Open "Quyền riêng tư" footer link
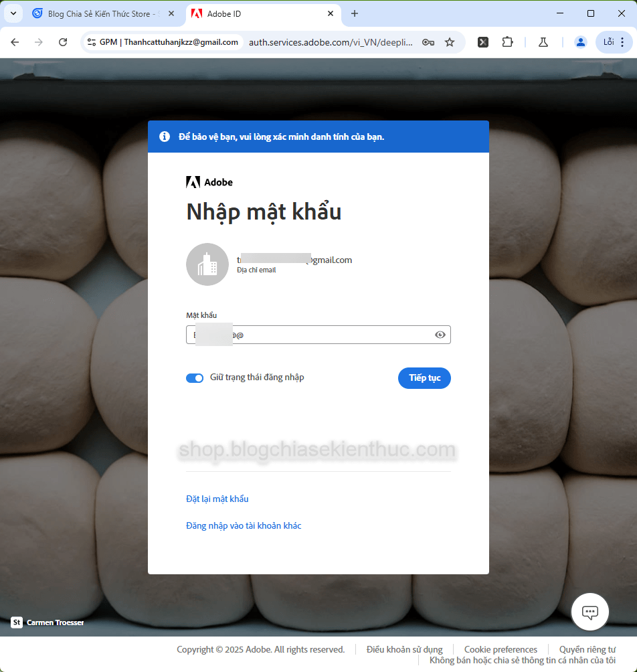Screen dimensions: 637x672 pyautogui.click(x=587, y=649)
